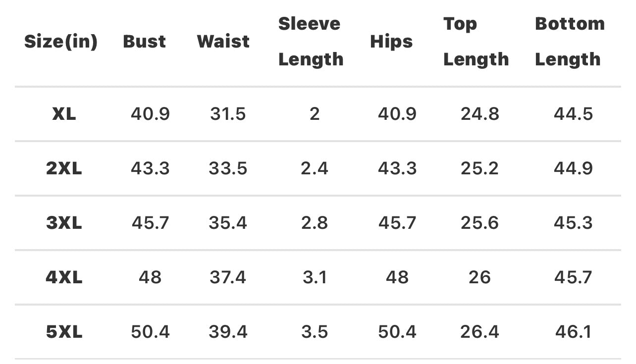Viewport: 636px width, 364px height.
Task: Select the 5XL waist value 39.4
Action: click(228, 332)
